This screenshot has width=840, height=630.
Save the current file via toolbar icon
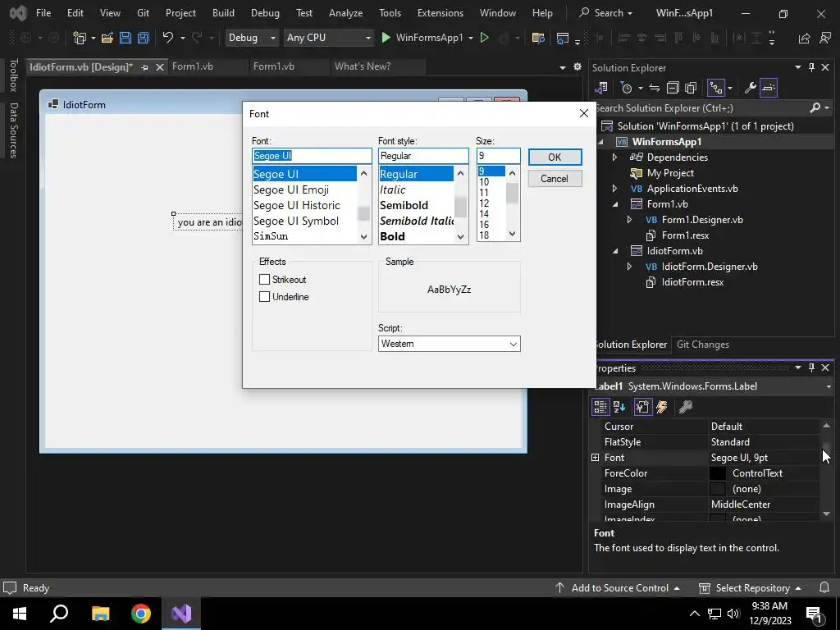(126, 38)
